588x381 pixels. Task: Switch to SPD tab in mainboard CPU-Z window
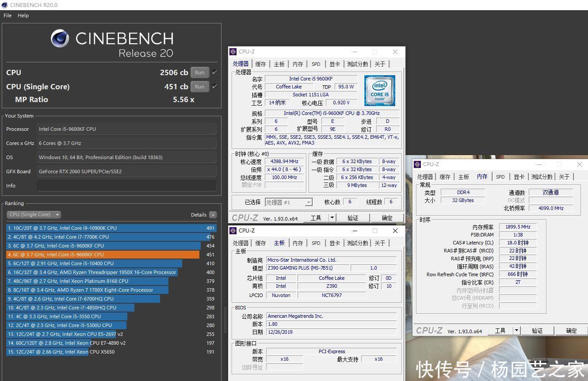coord(316,243)
